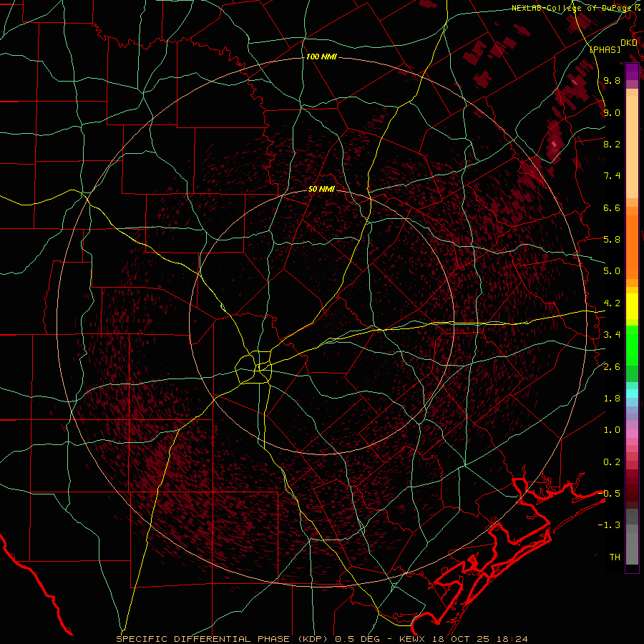
Task: Pick the cyan band near 1.8
Action: (x=632, y=394)
